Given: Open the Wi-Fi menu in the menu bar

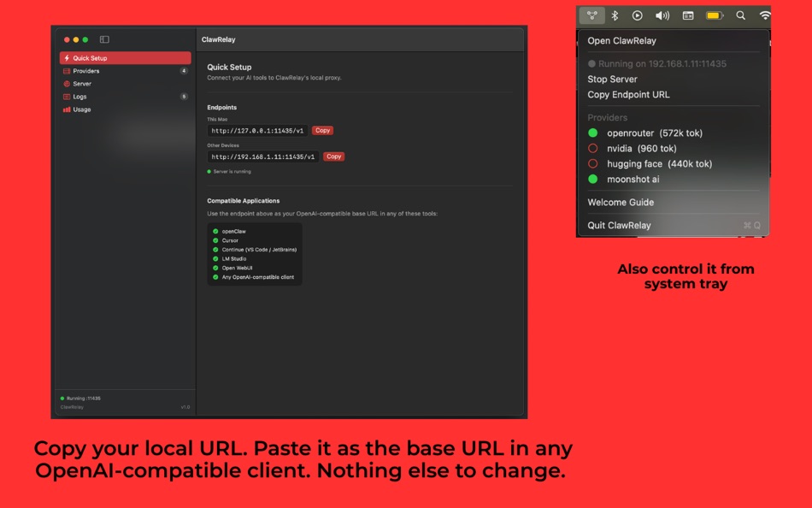Looking at the screenshot, I should click(x=764, y=15).
